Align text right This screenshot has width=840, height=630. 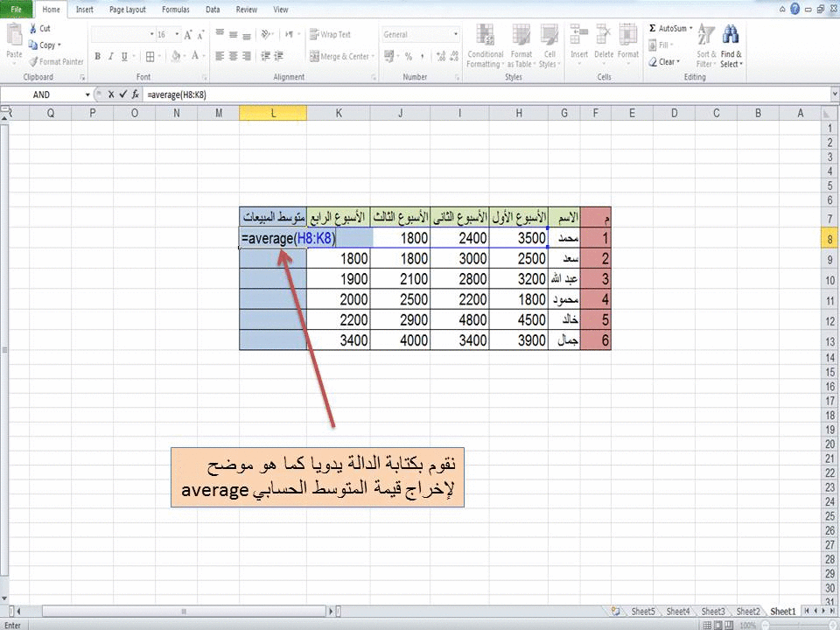(247, 56)
